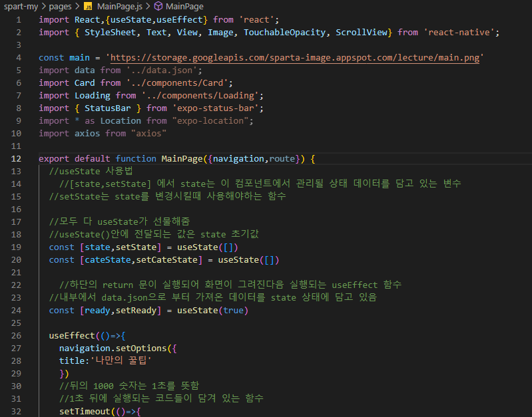
Task: Click the MainPage symbol breadcrumb
Action: point(184,7)
